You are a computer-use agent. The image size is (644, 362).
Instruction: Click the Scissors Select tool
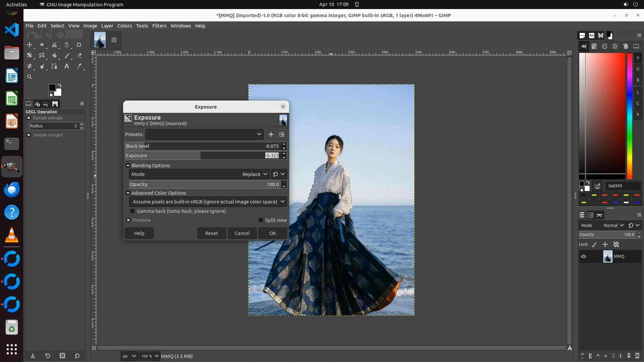click(x=54, y=45)
